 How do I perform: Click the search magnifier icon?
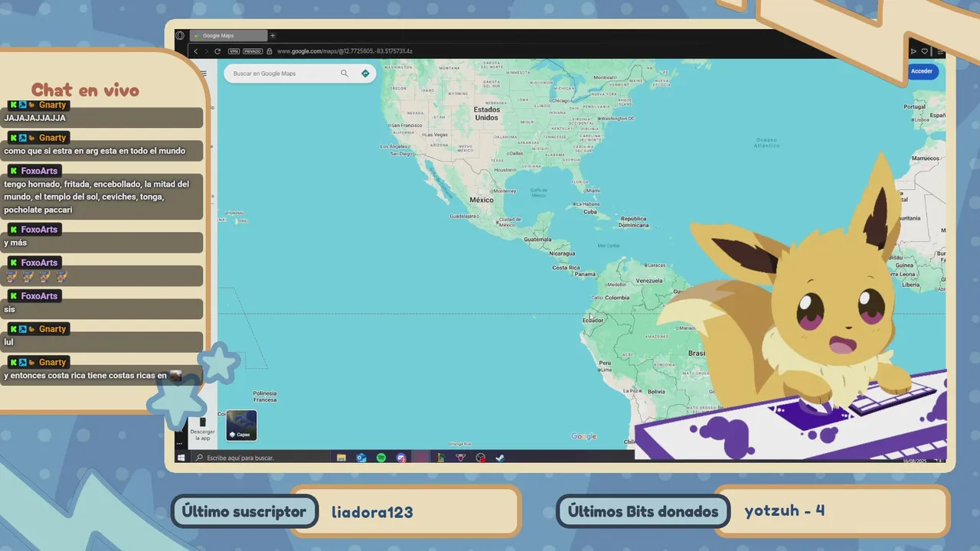[345, 73]
